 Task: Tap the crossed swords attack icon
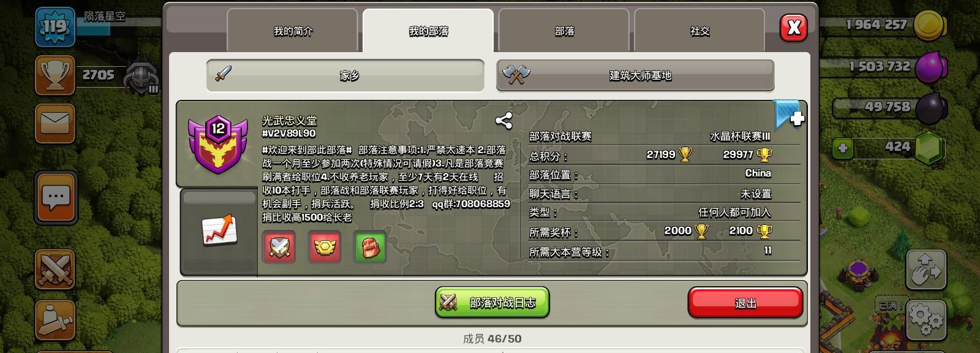click(55, 270)
